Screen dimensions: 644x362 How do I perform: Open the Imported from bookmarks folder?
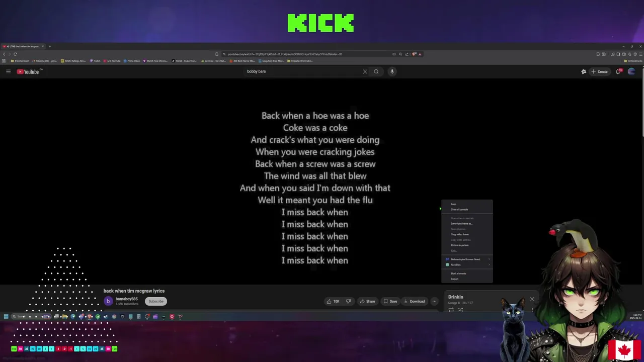tap(300, 61)
